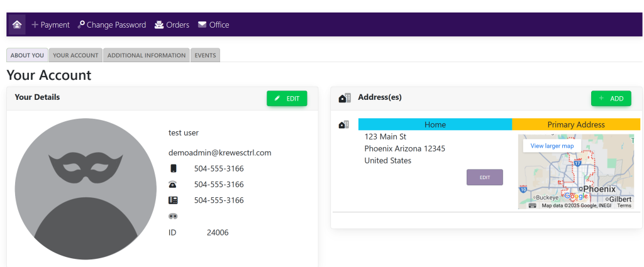Viewport: 644px width, 267px height.
Task: Open the Events tab
Action: 205,55
